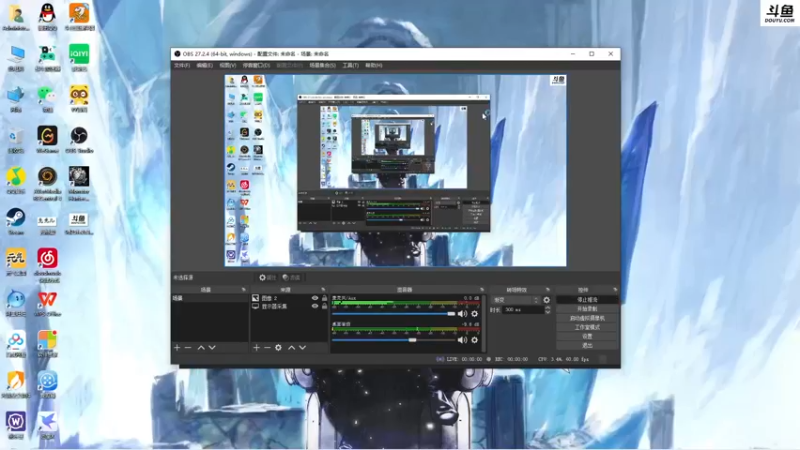Viewport: 800px width, 450px height.
Task: Open WPS Office desktop shortcut
Action: [x=47, y=304]
